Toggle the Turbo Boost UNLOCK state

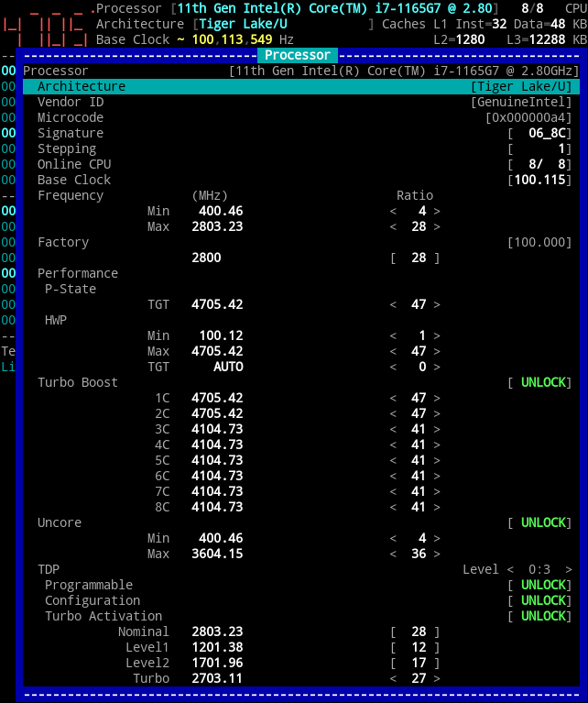(x=539, y=382)
